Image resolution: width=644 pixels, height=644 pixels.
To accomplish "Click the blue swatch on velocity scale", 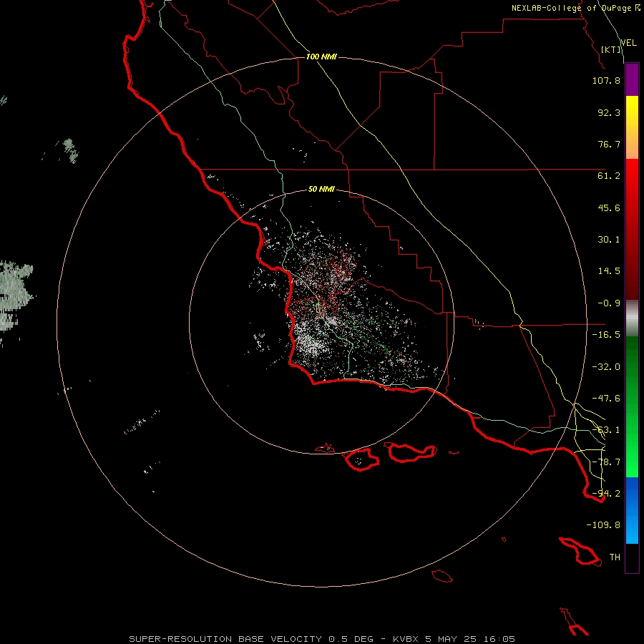I will 632,510.
